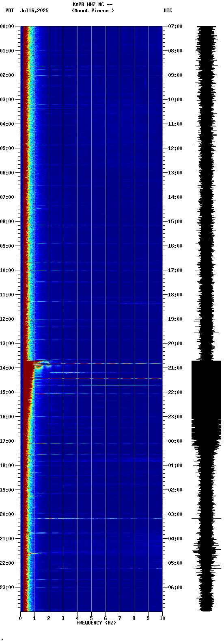Screen dimensions: 224x644
Task: Select the 21:00 PDT time label
Action: coord(7,539)
